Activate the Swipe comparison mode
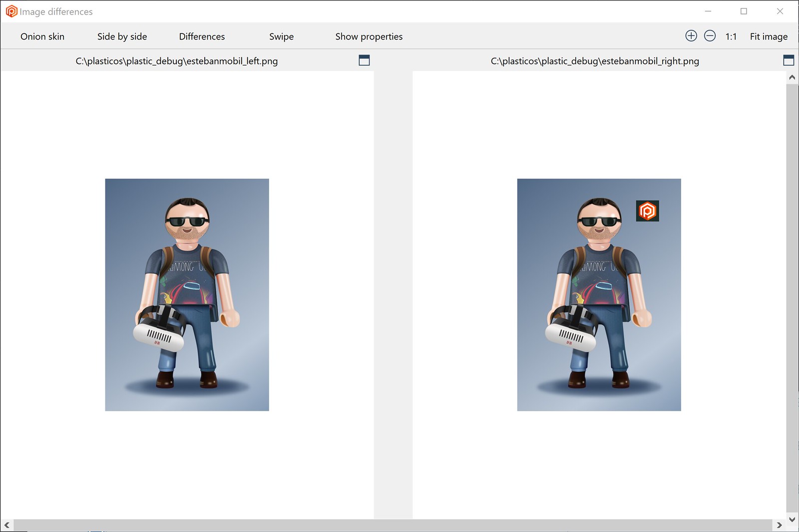The image size is (799, 532). [281, 36]
